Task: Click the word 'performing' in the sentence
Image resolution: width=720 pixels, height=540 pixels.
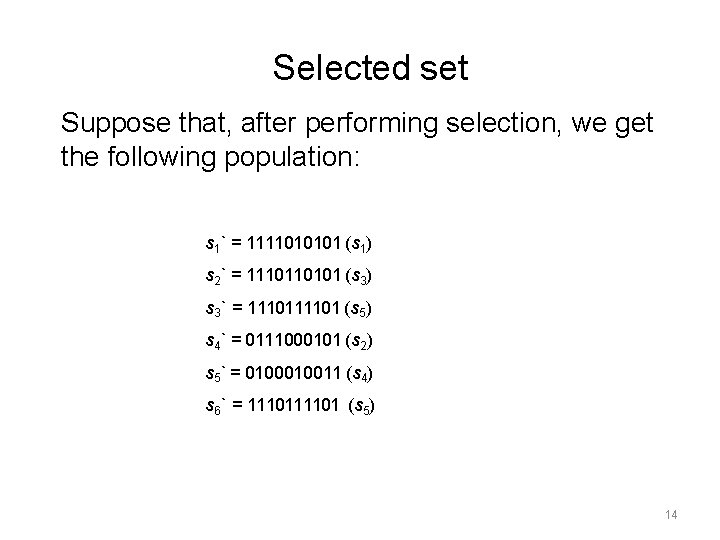Action: pyautogui.click(x=371, y=125)
